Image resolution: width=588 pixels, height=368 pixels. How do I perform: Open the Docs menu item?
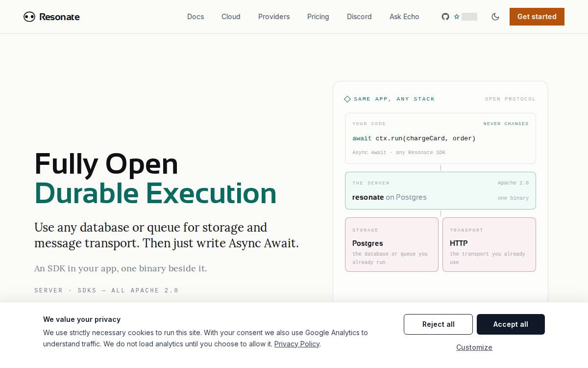196,17
